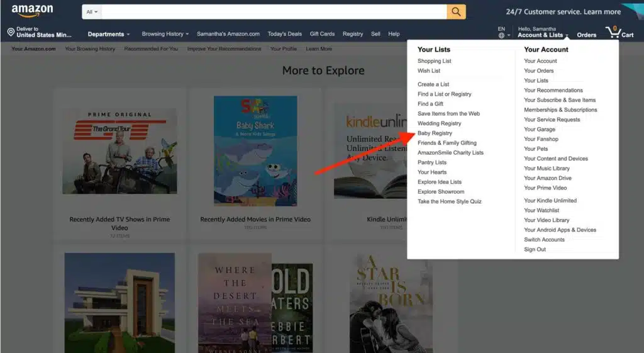Select Baby Registry from Your Lists
Screen dimensions: 644x353
coord(435,133)
